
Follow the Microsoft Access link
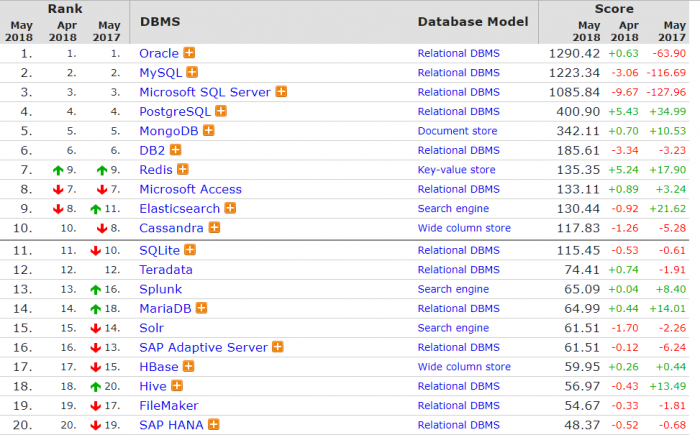(x=191, y=189)
